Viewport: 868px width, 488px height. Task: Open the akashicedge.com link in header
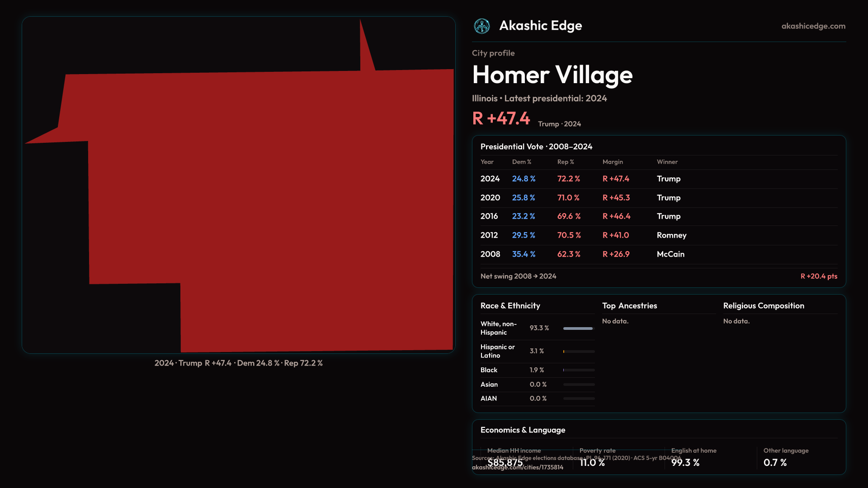click(x=813, y=26)
